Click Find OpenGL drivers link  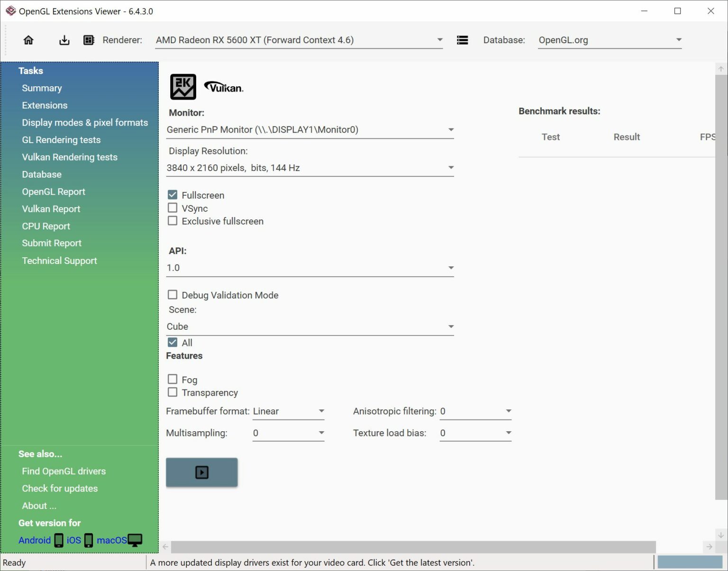point(64,471)
